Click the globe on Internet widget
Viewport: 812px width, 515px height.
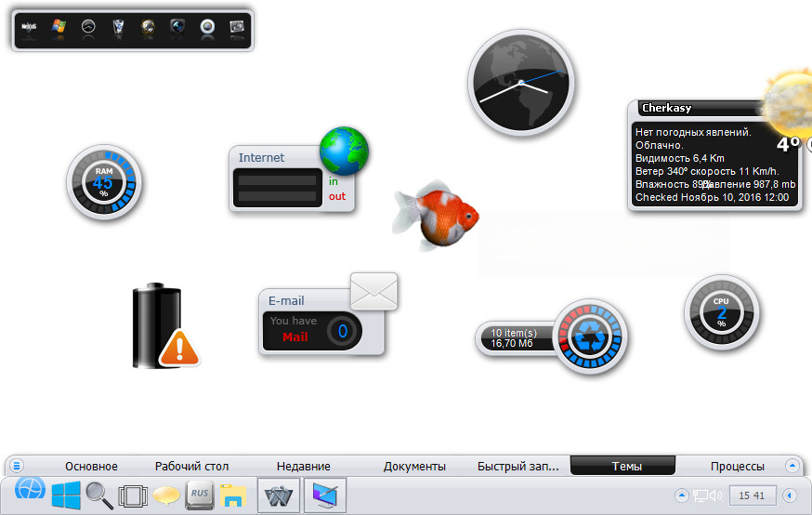click(x=344, y=151)
